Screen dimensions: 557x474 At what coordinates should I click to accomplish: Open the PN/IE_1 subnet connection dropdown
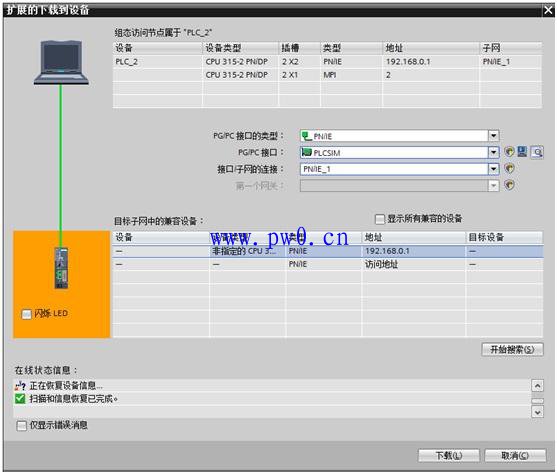(x=493, y=169)
